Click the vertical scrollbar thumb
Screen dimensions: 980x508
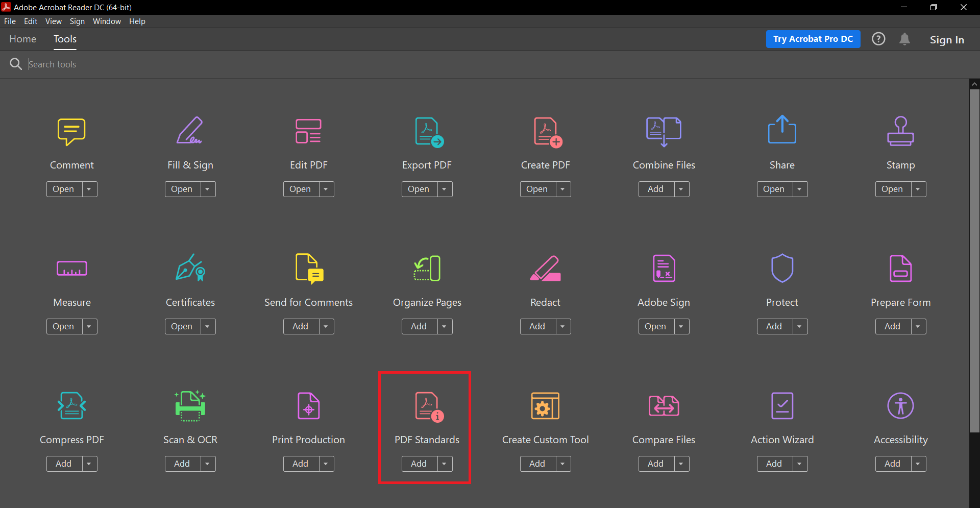[974, 260]
